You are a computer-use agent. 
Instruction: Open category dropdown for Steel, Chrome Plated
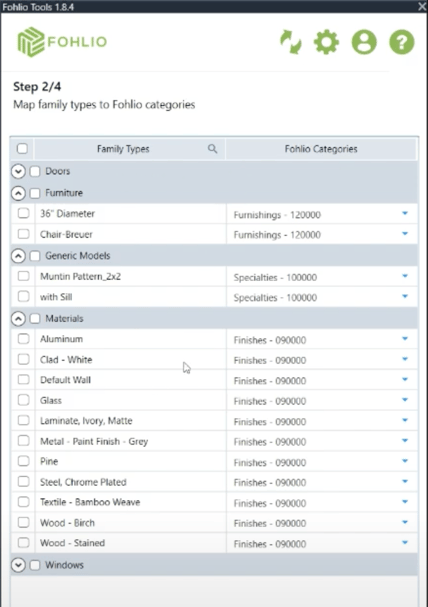(x=405, y=482)
